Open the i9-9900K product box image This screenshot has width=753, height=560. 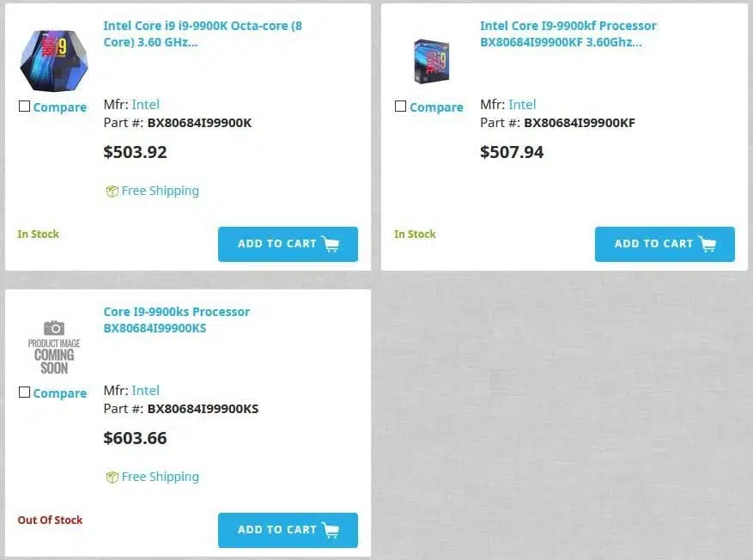point(54,60)
